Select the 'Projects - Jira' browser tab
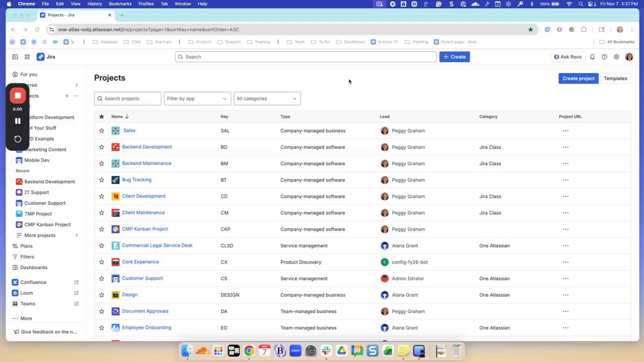The width and height of the screenshot is (644, 362). click(75, 15)
